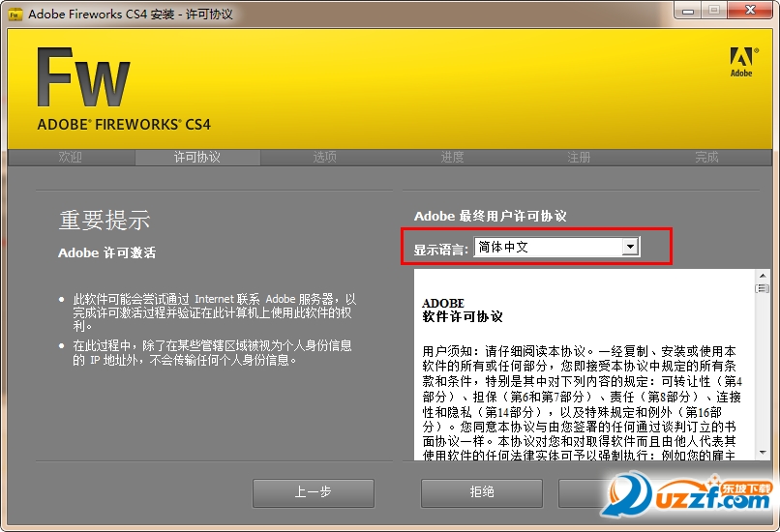Select the 进度 step tab
The width and height of the screenshot is (780, 532).
452,157
